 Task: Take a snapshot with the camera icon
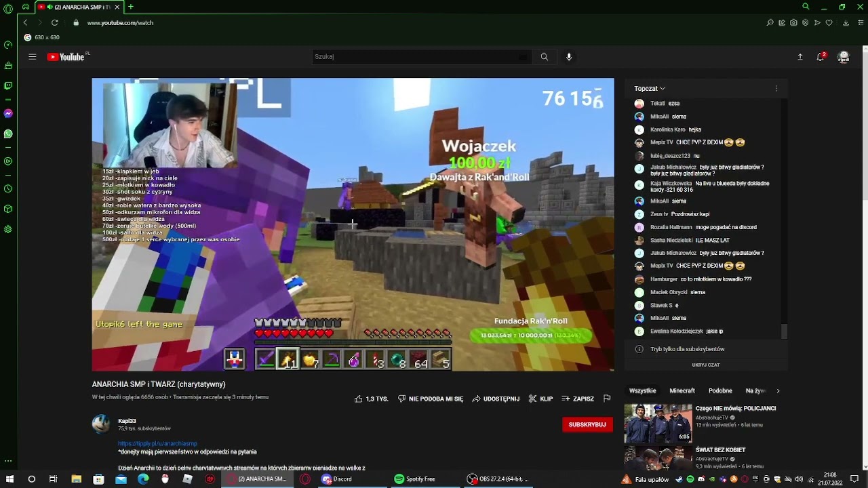793,22
